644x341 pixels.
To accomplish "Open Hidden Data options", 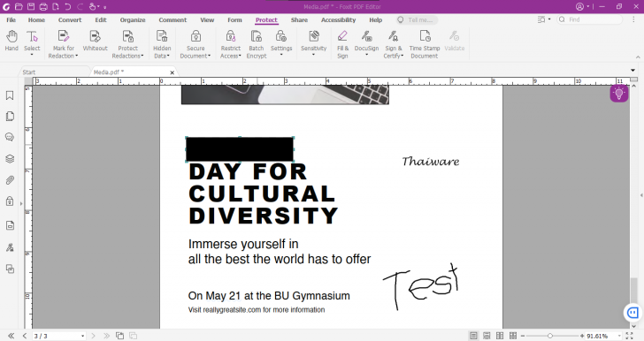I will (162, 44).
